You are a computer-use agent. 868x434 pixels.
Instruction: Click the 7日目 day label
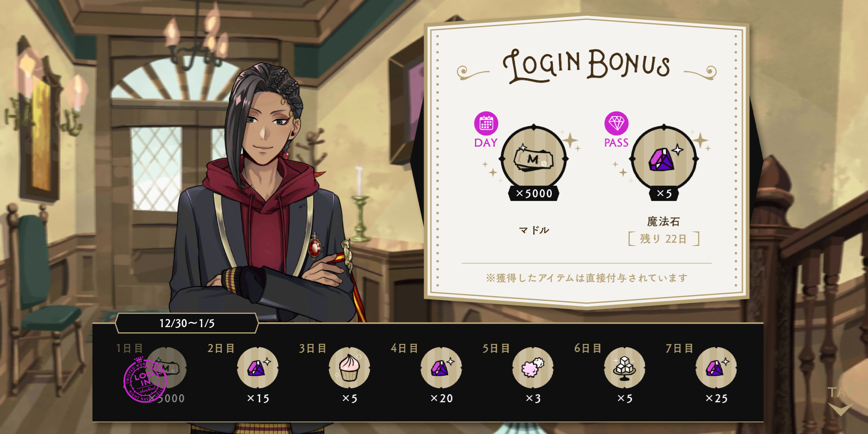679,348
